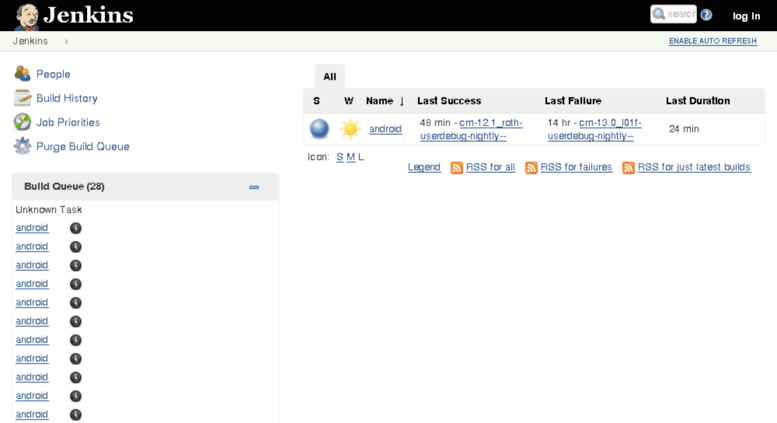Open fifth android entry in build queue
This screenshot has height=423, width=777.
click(32, 303)
